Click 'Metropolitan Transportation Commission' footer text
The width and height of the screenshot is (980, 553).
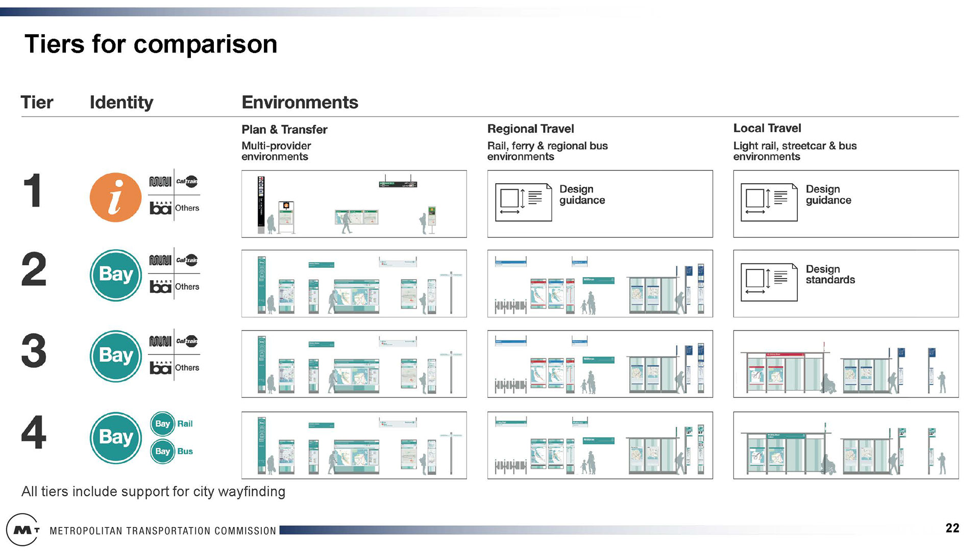163,531
